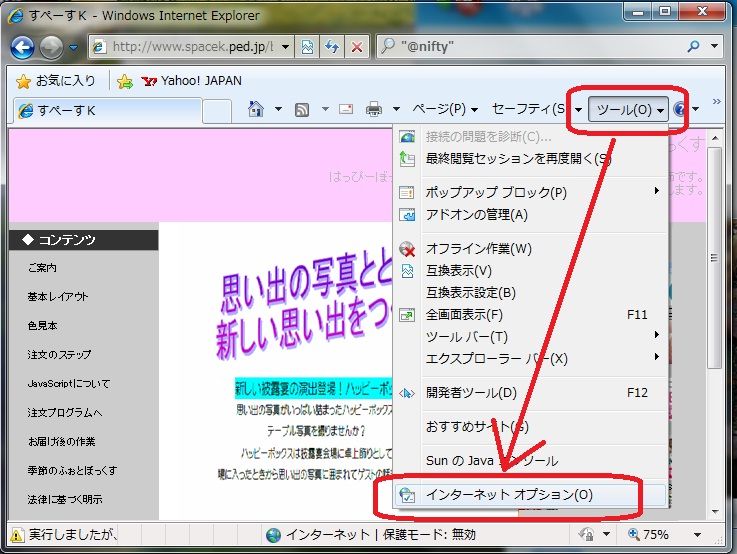The width and height of the screenshot is (737, 554).
Task: Click the RSS feeds icon
Action: point(301,109)
